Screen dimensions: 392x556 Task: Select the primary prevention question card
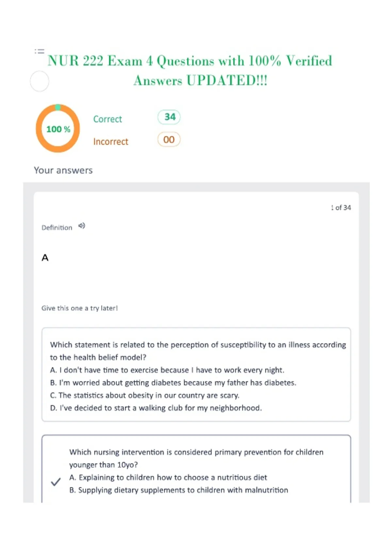click(x=196, y=469)
